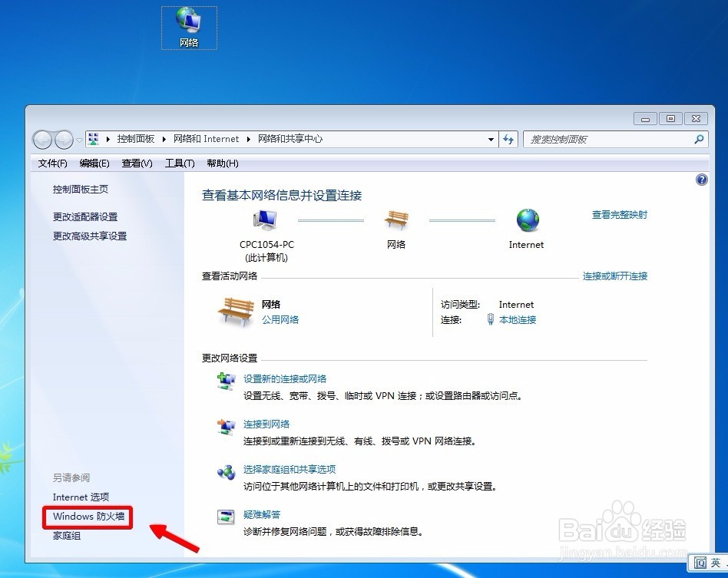
Task: Click the plug icon beside 本地连接
Action: pyautogui.click(x=490, y=319)
